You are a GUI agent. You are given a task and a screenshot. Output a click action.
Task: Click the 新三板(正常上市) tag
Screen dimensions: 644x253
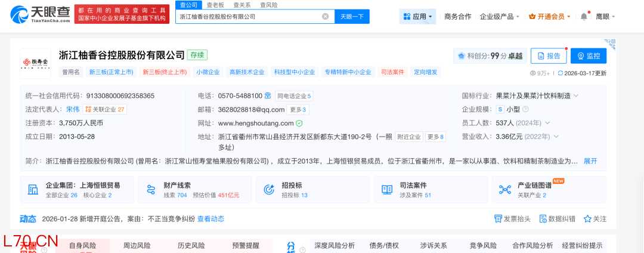pos(112,72)
